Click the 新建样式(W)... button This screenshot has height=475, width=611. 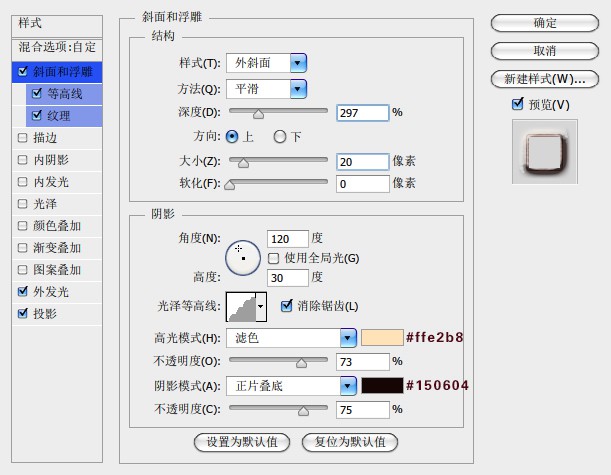pos(545,79)
